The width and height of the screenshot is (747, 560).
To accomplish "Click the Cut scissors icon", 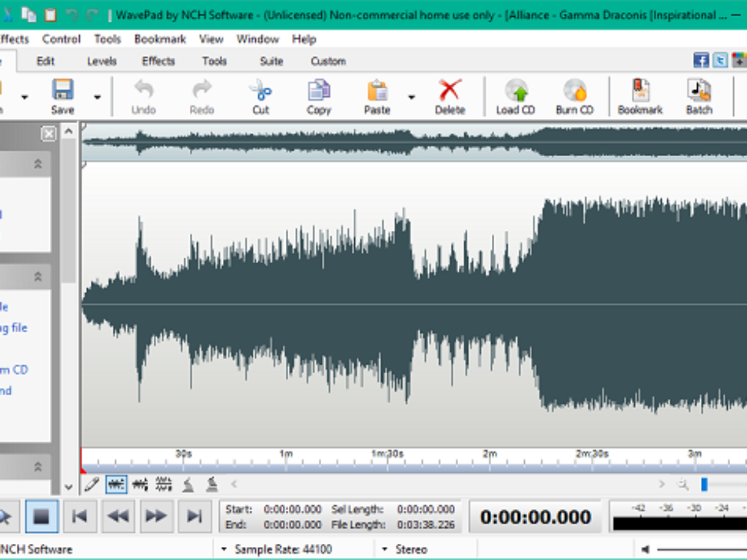I will [260, 91].
